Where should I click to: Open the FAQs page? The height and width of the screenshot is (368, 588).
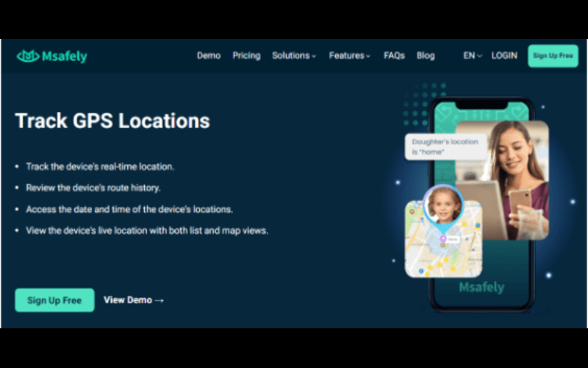tap(395, 56)
